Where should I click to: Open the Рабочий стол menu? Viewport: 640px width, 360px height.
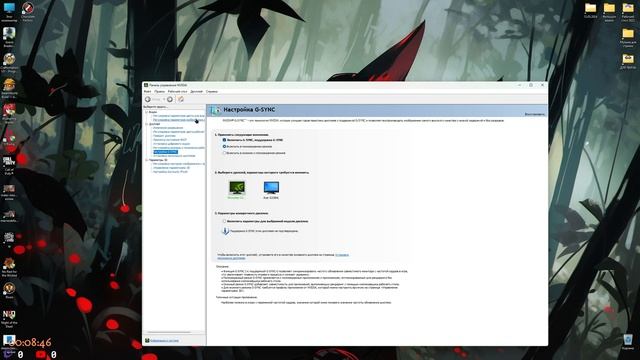click(x=178, y=91)
